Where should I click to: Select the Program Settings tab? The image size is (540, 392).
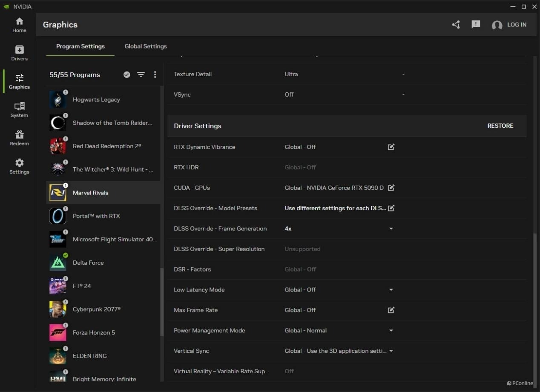80,46
